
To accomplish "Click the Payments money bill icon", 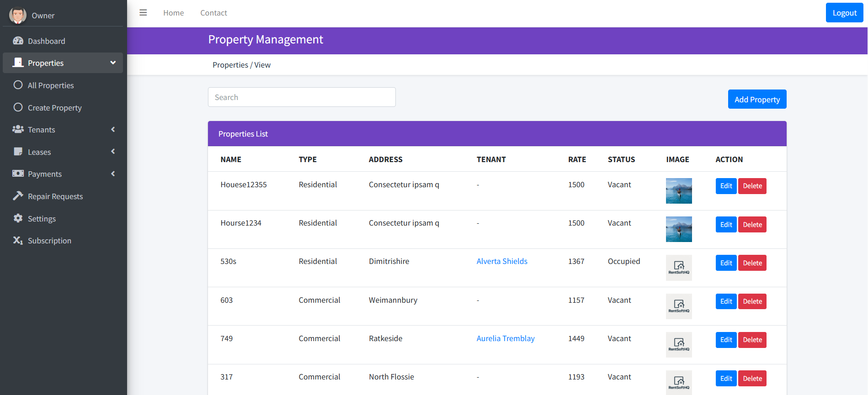I will (x=18, y=174).
